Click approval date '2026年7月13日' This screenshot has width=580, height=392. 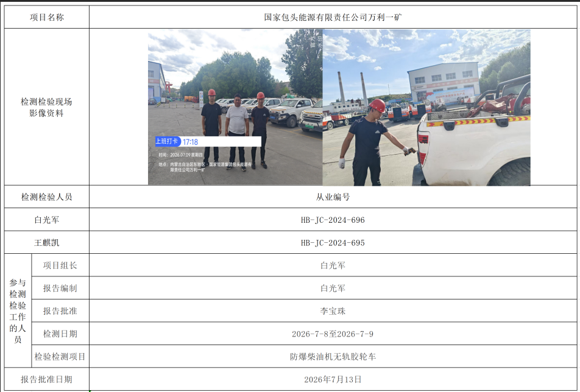point(333,379)
